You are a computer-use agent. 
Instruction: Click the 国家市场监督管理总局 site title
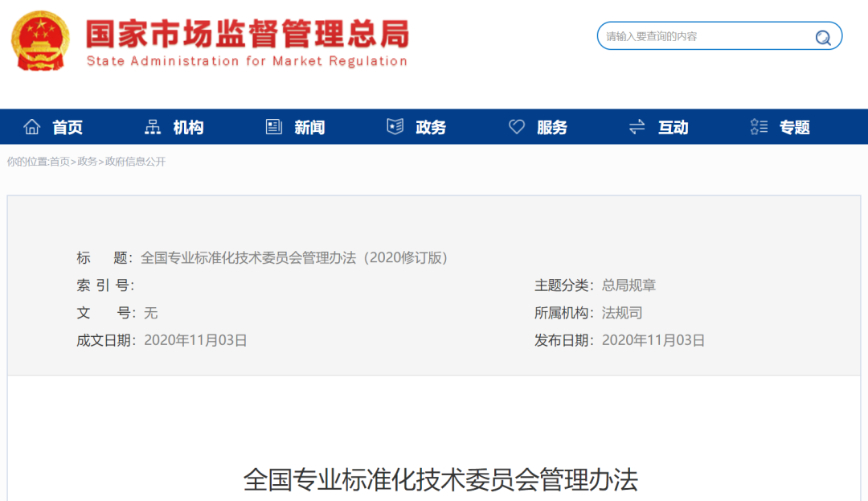tap(248, 34)
